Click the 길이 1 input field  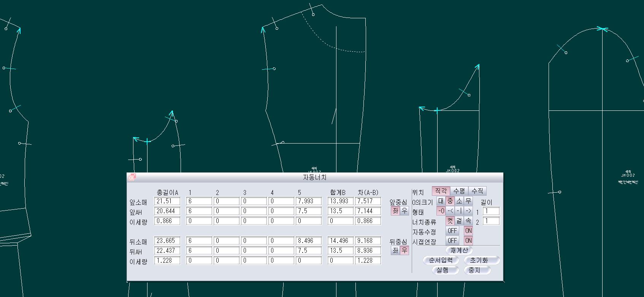click(x=491, y=211)
